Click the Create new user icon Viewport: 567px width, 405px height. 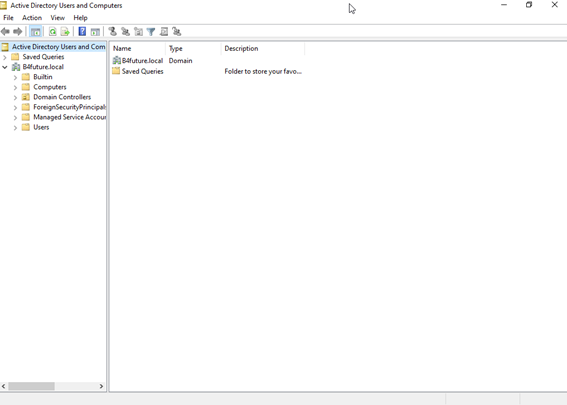click(x=112, y=32)
